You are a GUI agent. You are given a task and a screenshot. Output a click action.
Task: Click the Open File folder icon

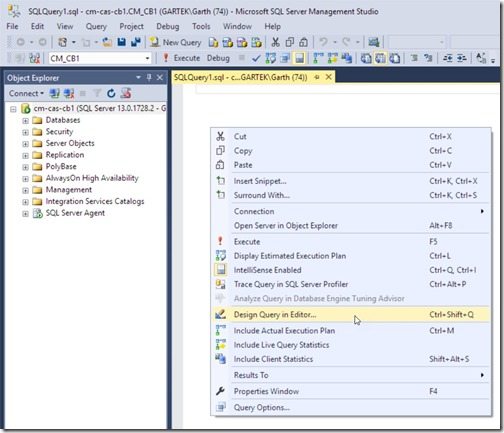(107, 42)
